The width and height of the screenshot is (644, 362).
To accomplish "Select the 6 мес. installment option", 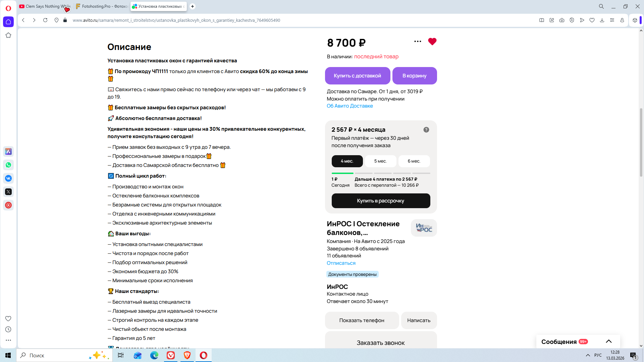I will 414,161.
